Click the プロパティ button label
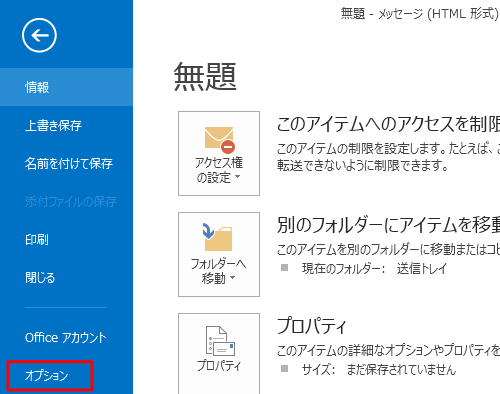 pyautogui.click(x=219, y=366)
